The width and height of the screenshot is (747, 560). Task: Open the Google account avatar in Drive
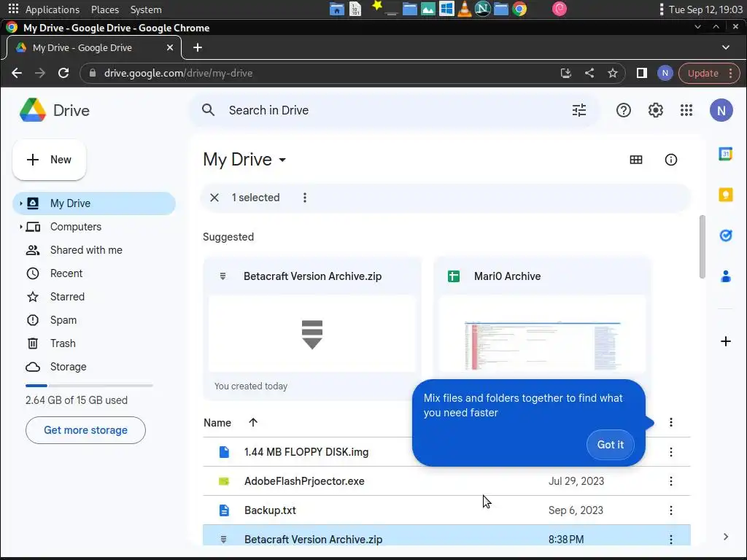(721, 111)
